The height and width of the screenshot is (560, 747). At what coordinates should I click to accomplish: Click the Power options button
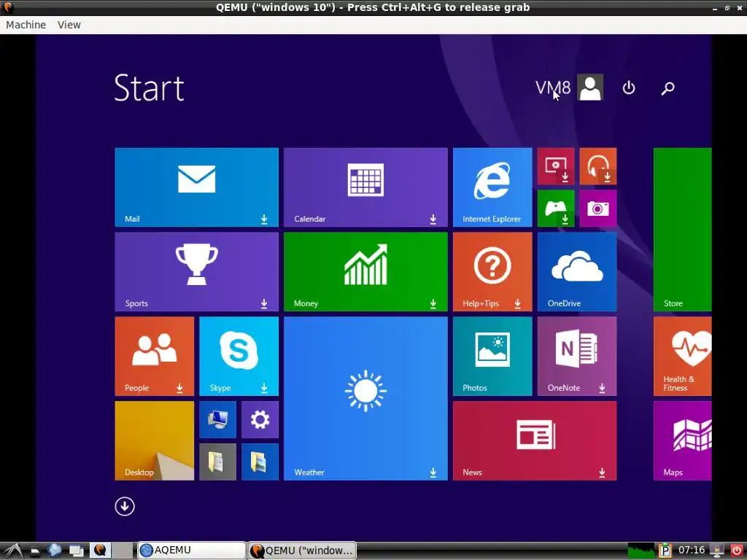628,87
